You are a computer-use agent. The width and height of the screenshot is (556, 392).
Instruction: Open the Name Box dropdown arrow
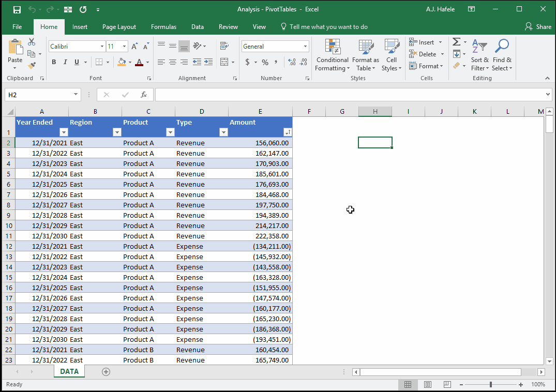(76, 94)
